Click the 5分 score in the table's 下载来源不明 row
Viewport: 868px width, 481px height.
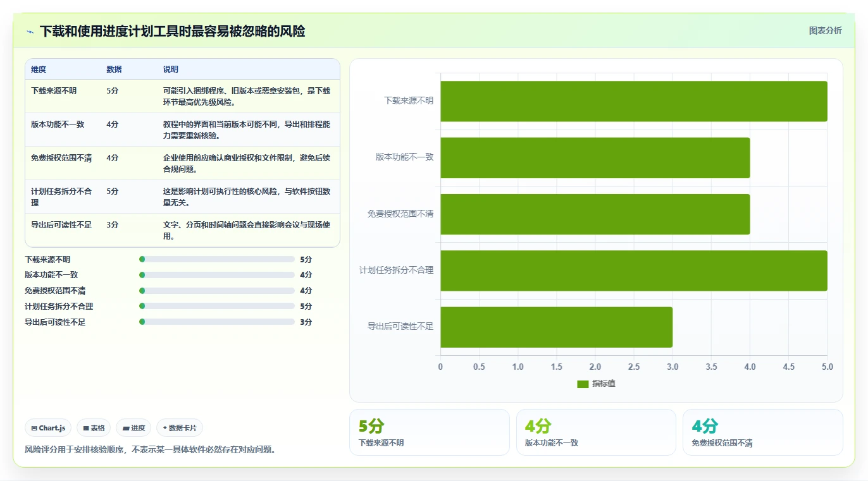(x=113, y=91)
